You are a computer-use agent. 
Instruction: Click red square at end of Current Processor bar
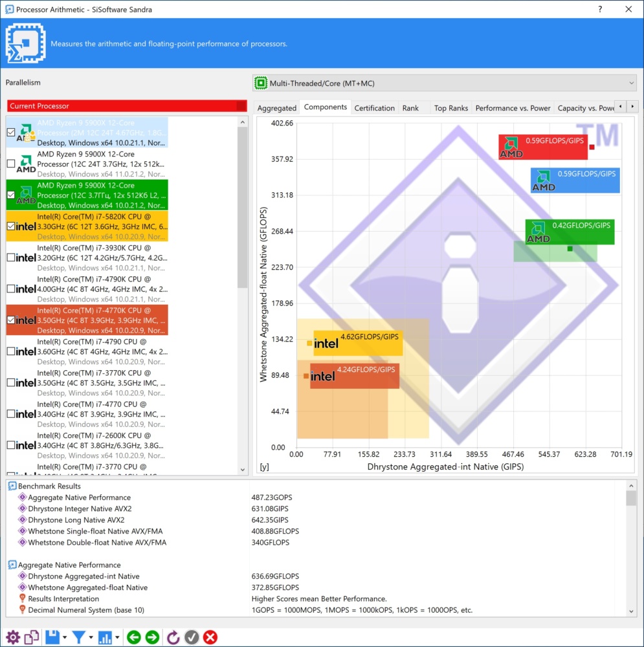(241, 106)
